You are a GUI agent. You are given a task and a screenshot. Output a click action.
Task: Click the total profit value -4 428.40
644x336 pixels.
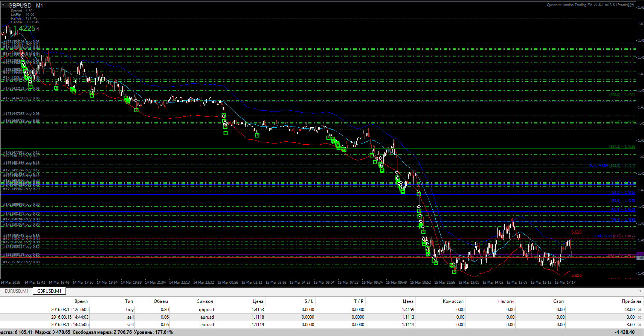[x=624, y=332]
